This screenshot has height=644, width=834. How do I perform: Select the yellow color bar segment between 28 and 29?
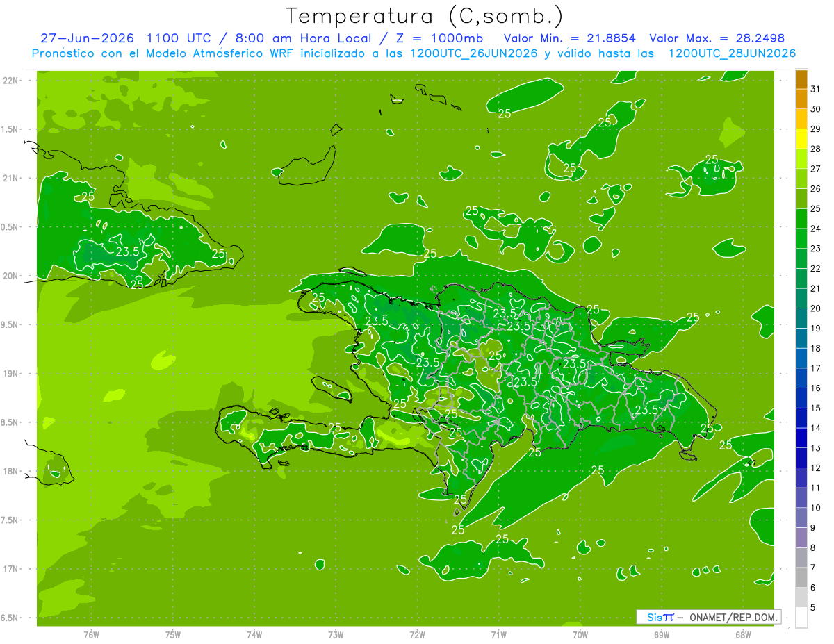point(801,139)
